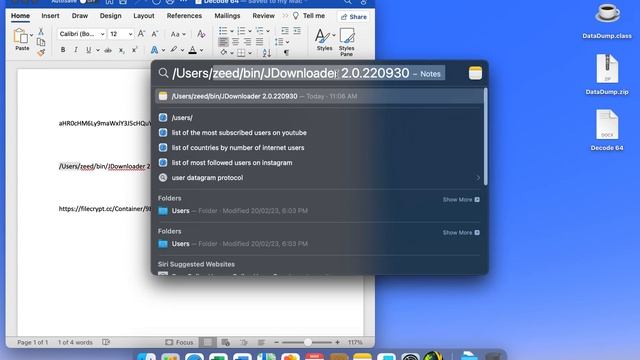
Task: Toggle Italic formatting
Action: point(76,50)
